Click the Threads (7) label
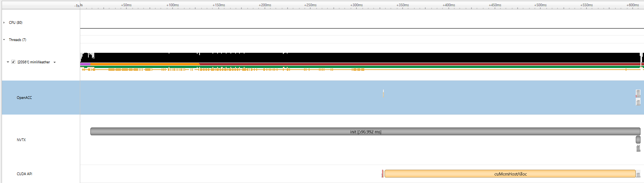Image resolution: width=644 pixels, height=183 pixels. click(x=18, y=40)
